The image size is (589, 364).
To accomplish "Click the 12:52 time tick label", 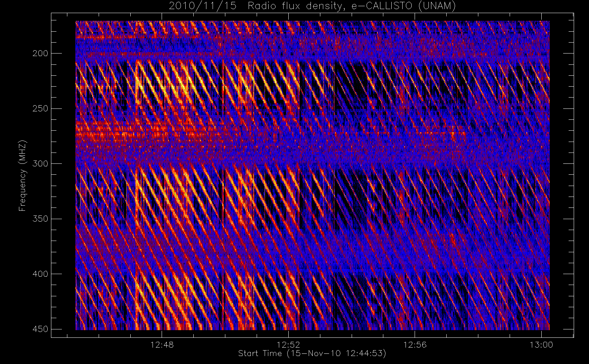I will click(x=288, y=345).
